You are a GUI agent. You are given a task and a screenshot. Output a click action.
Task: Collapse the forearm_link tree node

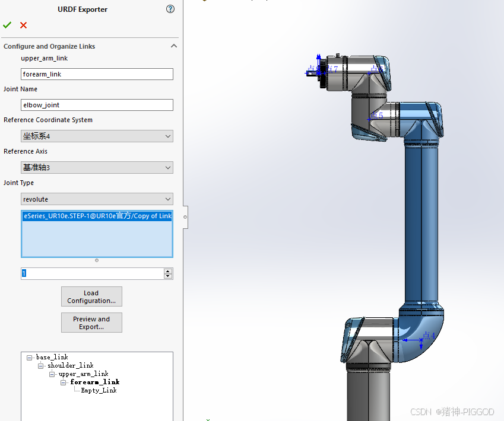click(x=63, y=382)
